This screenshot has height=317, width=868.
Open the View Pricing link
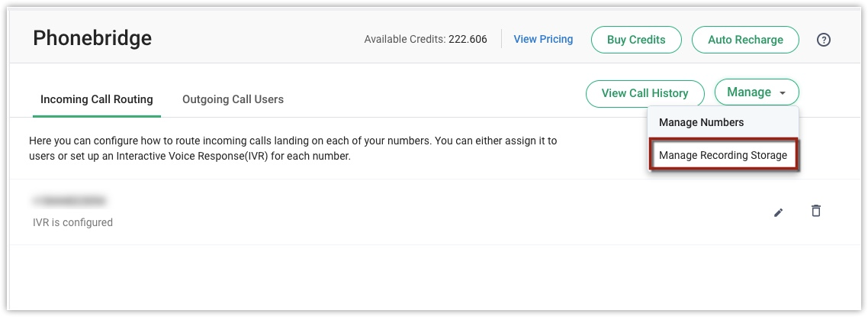click(543, 39)
